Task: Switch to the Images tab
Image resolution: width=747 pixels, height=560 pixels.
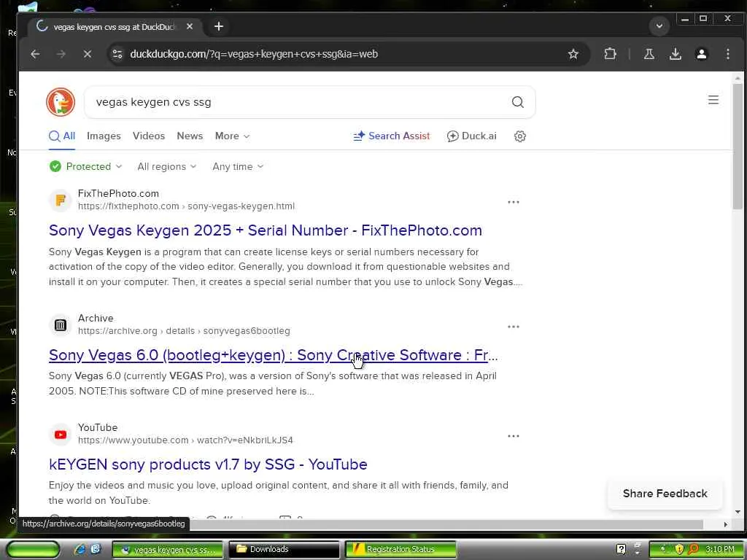Action: tap(104, 136)
